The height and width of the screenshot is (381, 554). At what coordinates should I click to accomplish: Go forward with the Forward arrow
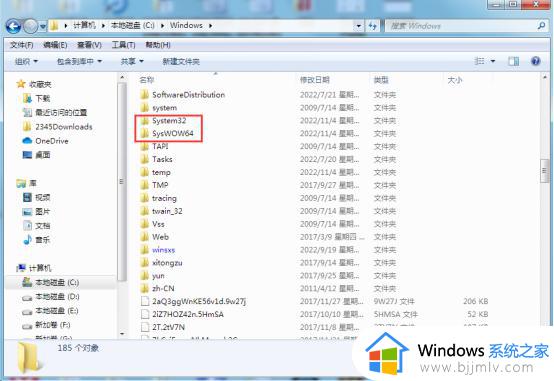(30, 26)
